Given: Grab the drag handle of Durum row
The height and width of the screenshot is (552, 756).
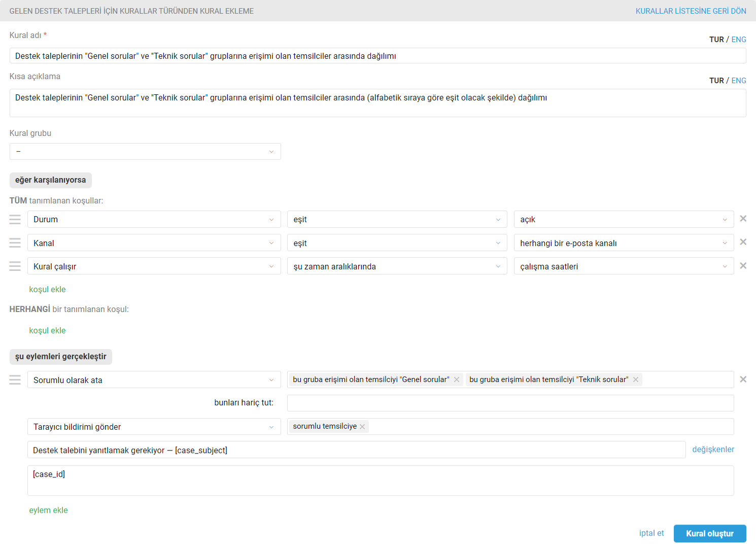Looking at the screenshot, I should pyautogui.click(x=15, y=219).
